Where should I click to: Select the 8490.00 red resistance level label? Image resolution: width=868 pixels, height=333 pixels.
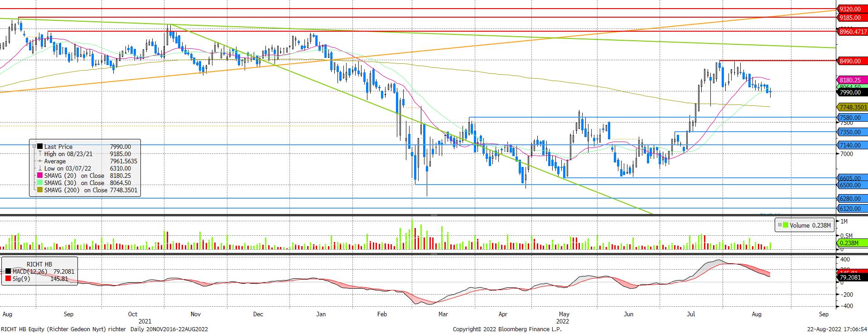(850, 61)
